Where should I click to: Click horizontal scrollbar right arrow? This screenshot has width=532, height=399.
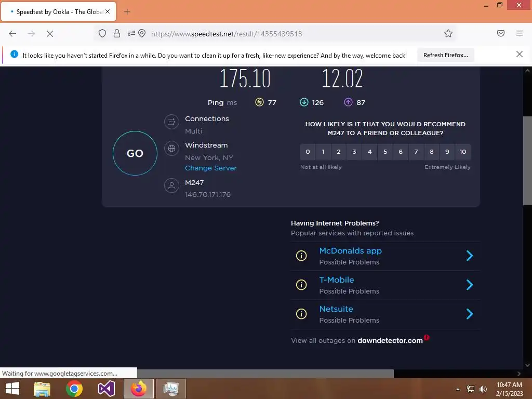(519, 374)
